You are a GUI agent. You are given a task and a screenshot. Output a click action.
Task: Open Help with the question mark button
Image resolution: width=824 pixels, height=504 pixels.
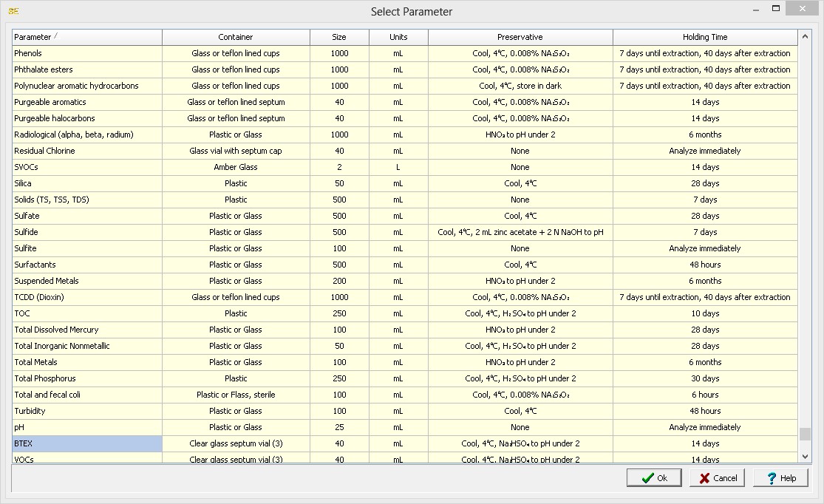point(780,478)
